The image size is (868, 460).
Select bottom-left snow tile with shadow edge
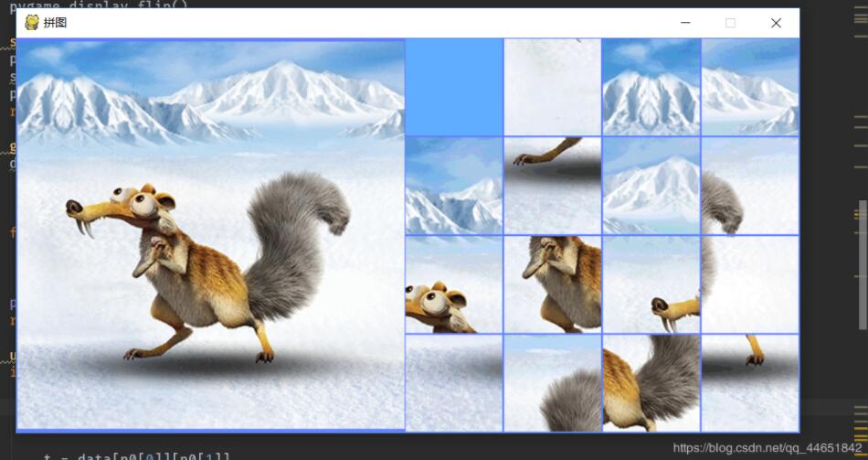coord(454,383)
